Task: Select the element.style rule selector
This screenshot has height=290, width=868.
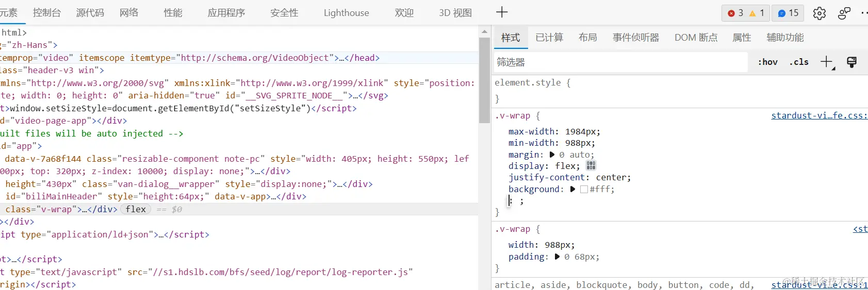Action: 528,82
